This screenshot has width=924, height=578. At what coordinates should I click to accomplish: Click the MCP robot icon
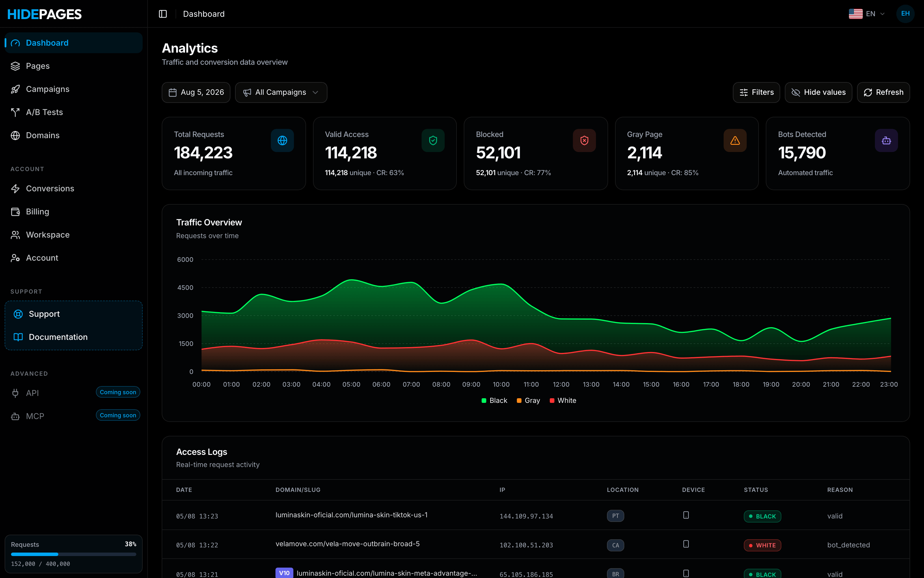pos(15,416)
